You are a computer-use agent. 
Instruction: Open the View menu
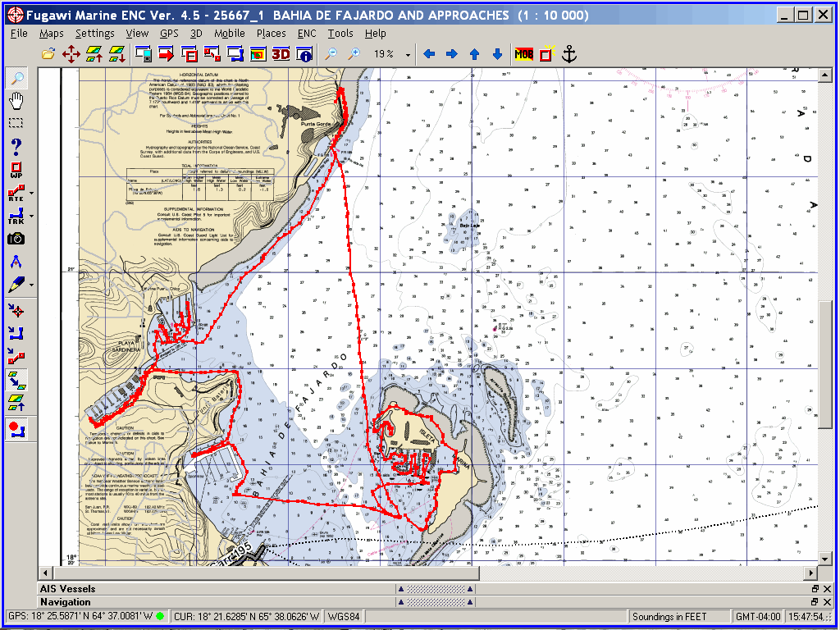point(137,33)
